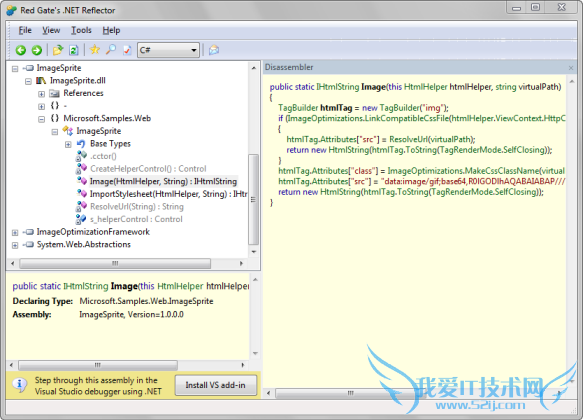583x420 pixels.
Task: Click the Refresh toolbar icon
Action: click(x=74, y=50)
